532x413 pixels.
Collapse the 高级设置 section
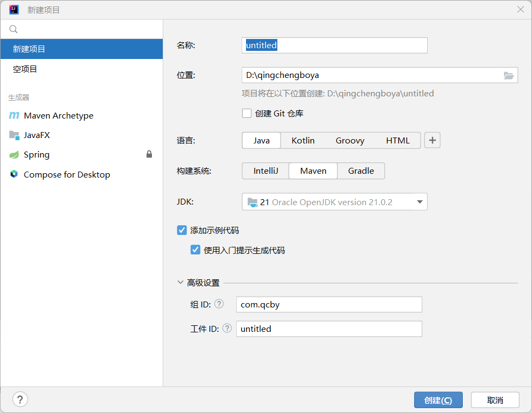click(180, 282)
